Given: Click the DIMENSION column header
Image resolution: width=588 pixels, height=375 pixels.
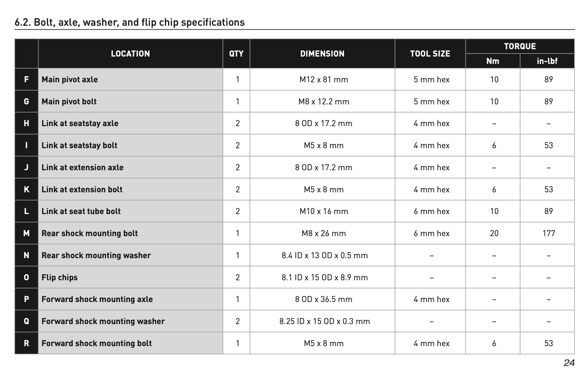Looking at the screenshot, I should pos(322,53).
